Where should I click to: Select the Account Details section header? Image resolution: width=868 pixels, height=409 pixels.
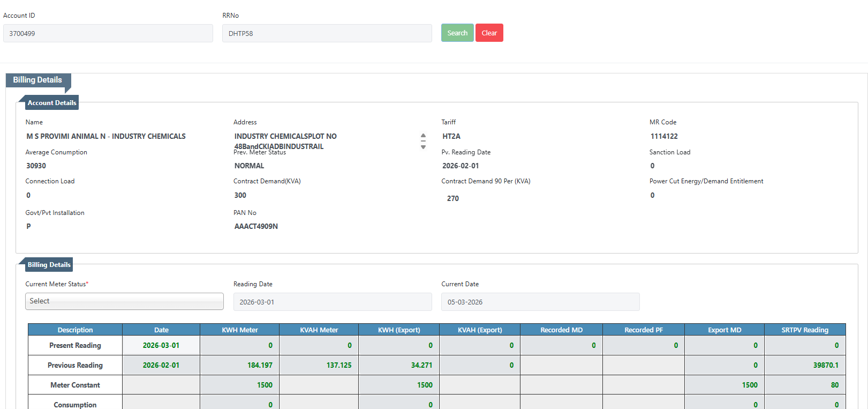(51, 103)
